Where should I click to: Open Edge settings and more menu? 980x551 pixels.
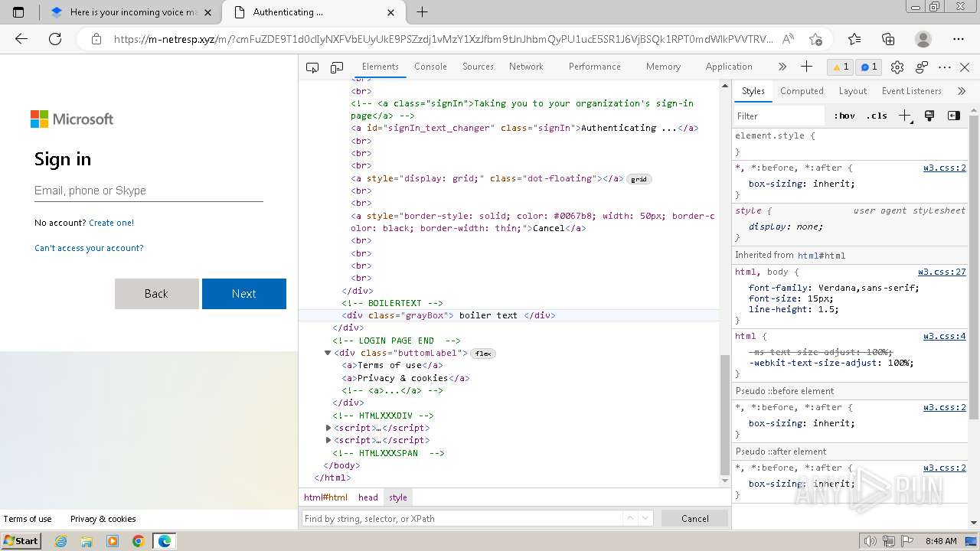959,39
